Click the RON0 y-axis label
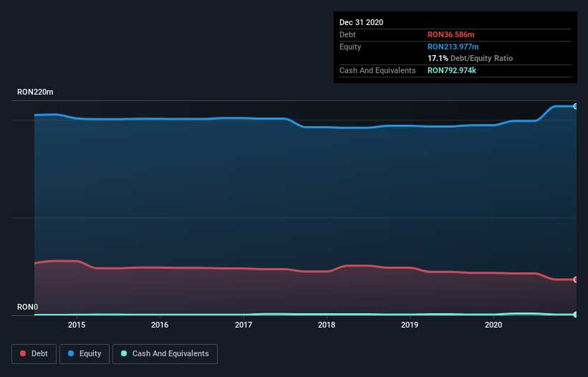The image size is (588, 377). point(28,307)
